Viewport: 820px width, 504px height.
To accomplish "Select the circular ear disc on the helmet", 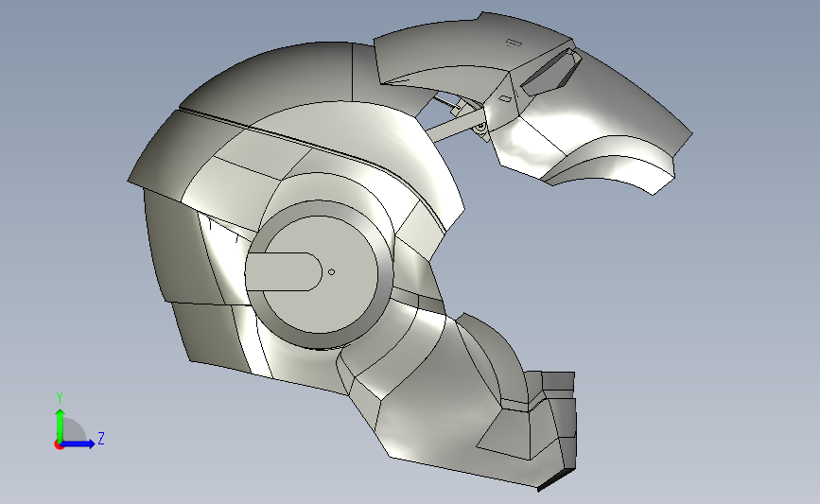I will pos(319,274).
